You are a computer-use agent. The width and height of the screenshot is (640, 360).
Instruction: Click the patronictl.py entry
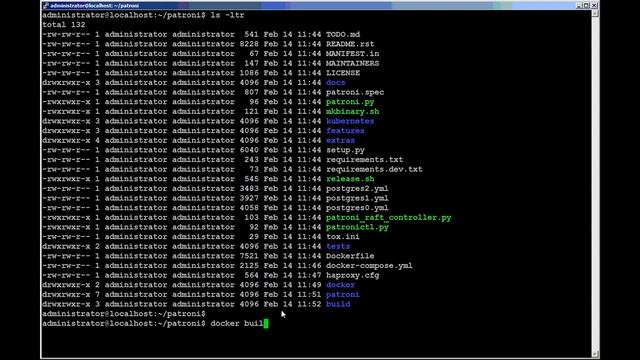(x=357, y=227)
